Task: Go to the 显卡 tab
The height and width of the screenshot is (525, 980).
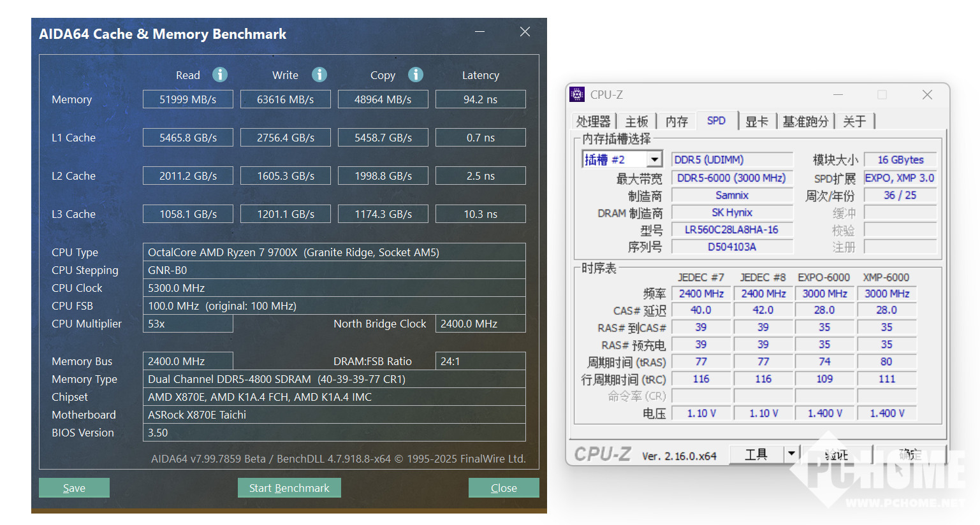Action: (757, 121)
